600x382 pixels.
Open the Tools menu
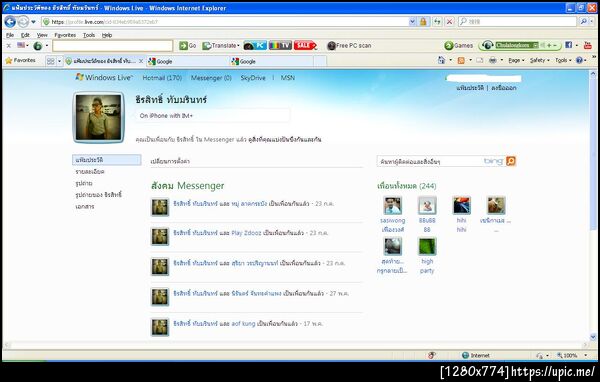pos(89,35)
